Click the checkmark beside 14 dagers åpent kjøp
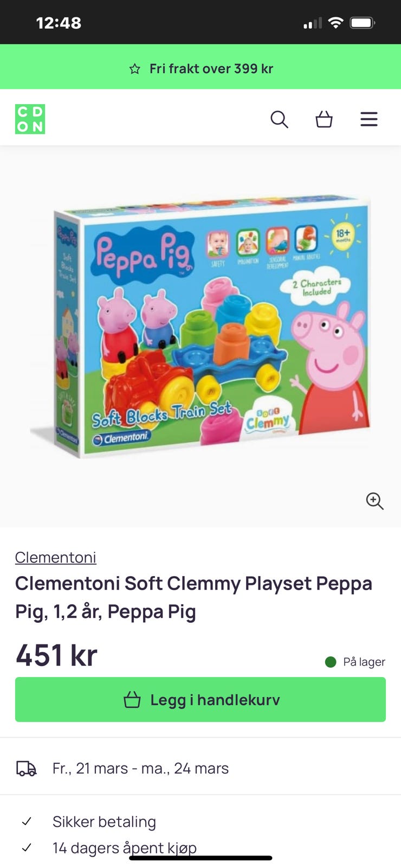 click(x=26, y=847)
